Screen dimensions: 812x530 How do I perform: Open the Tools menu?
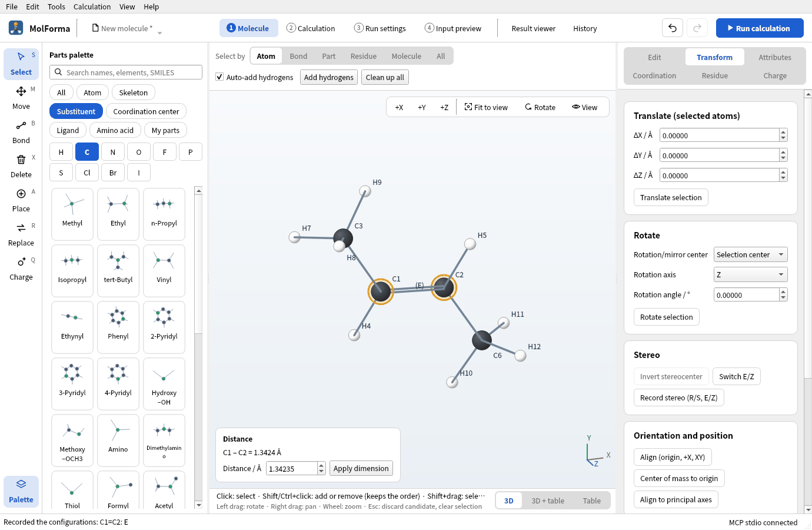pyautogui.click(x=56, y=6)
